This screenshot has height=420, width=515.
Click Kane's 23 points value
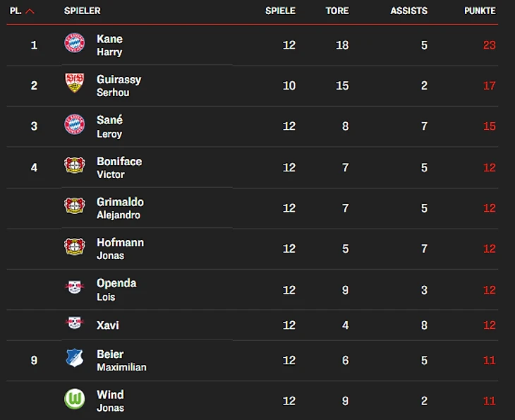click(x=489, y=45)
